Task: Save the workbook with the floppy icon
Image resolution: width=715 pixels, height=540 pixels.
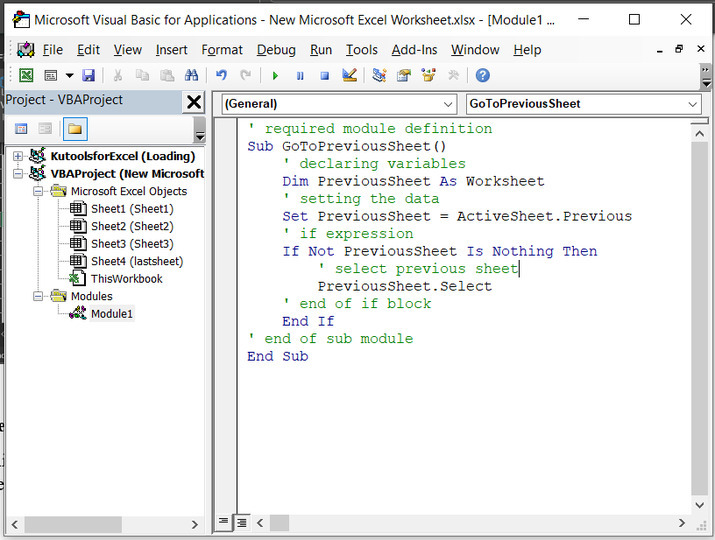Action: (x=88, y=75)
